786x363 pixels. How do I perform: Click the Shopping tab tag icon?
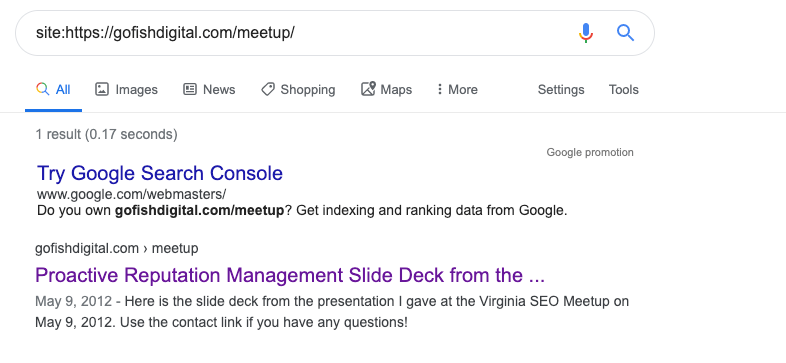click(x=268, y=89)
